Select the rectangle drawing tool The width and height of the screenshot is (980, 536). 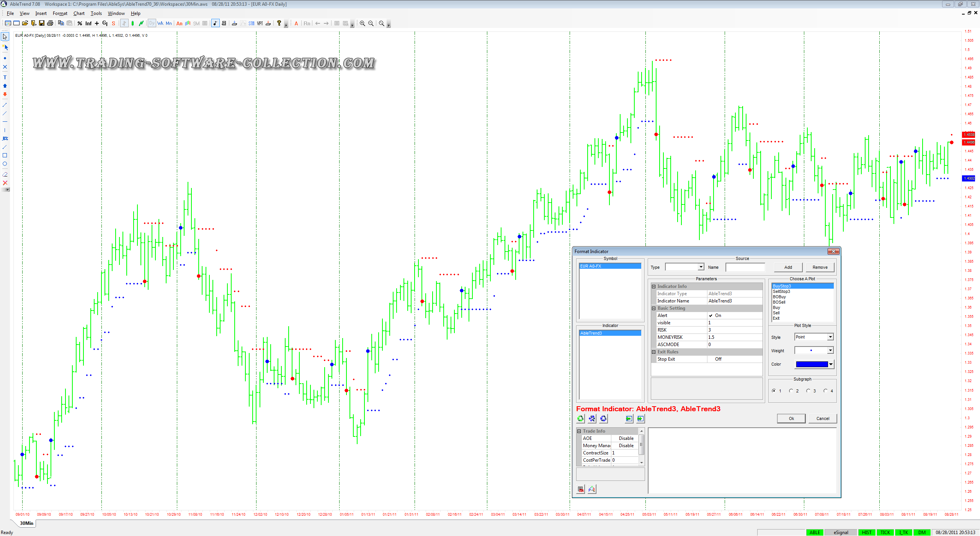tap(5, 155)
